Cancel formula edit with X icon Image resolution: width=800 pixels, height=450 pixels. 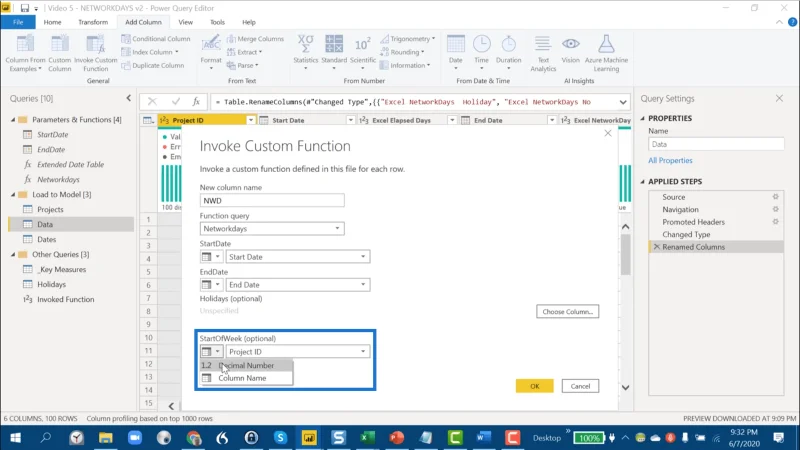[152, 102]
